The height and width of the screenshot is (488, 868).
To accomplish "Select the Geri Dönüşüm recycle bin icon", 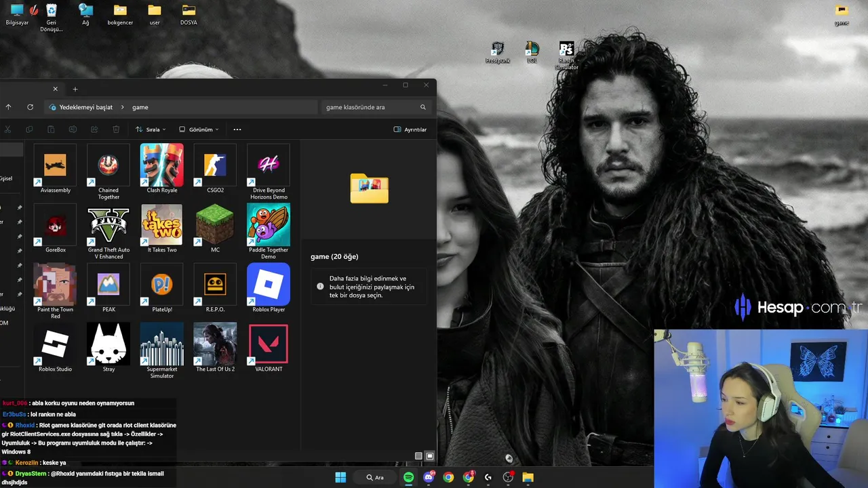I will pos(52,18).
